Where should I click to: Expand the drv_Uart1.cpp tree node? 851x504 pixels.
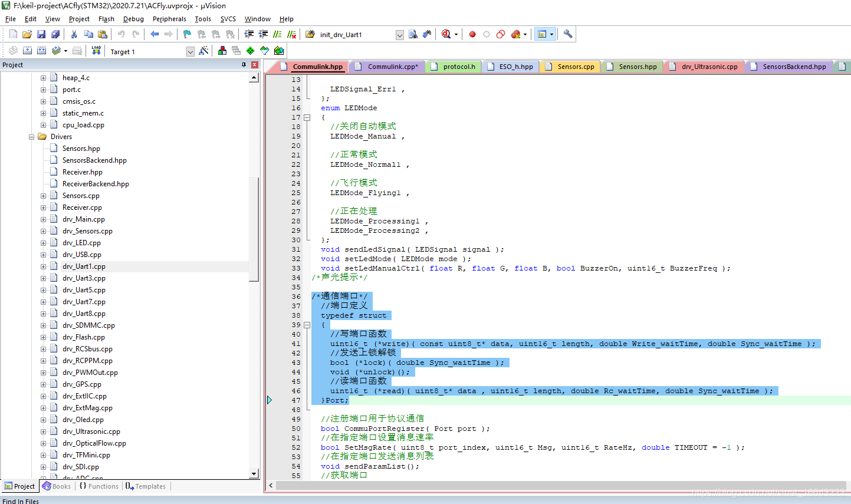pyautogui.click(x=43, y=266)
